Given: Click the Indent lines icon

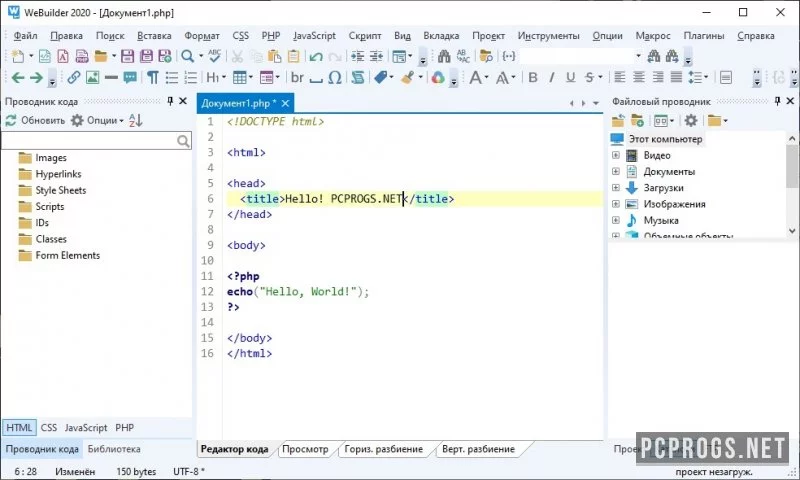Looking at the screenshot, I should tap(358, 56).
